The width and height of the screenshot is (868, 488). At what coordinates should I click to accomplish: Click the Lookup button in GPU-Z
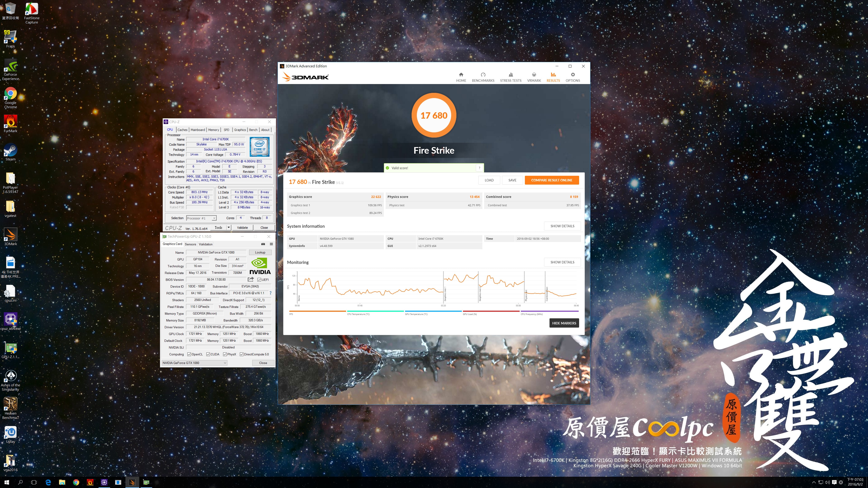(260, 252)
